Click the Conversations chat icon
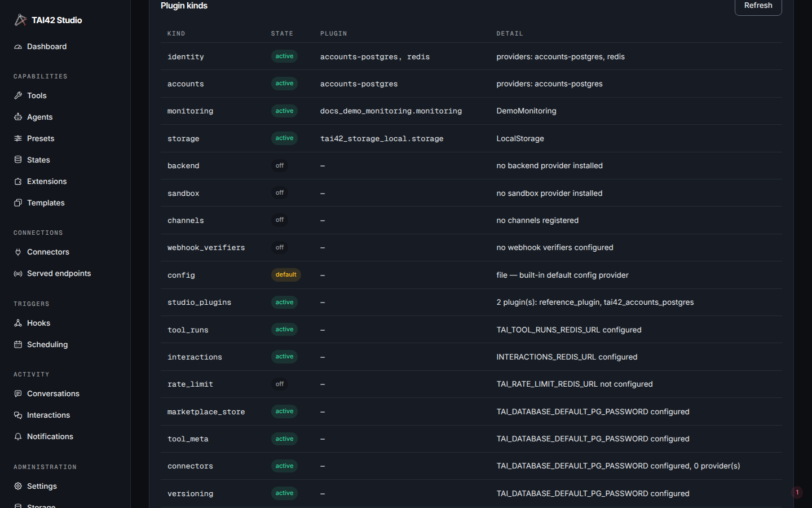The height and width of the screenshot is (508, 812). coord(18,394)
